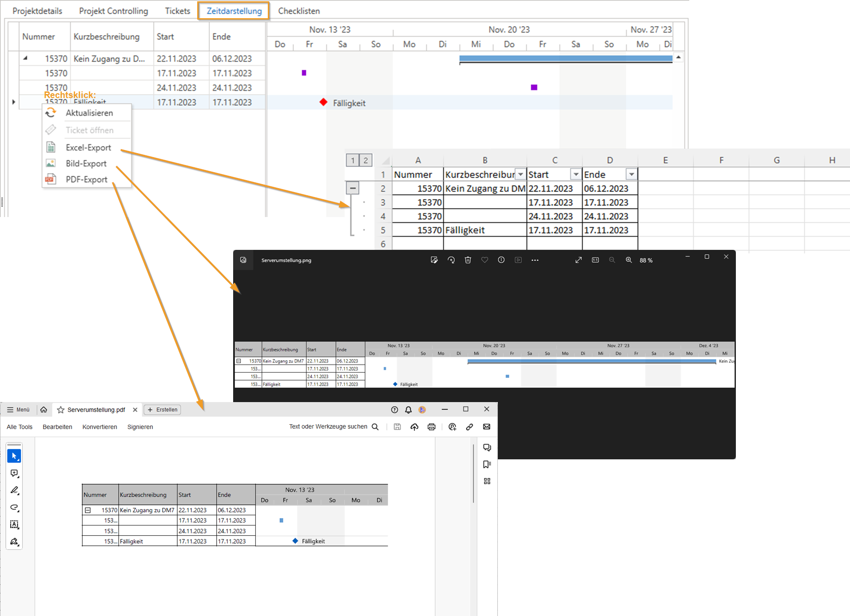The image size is (850, 616).
Task: Click the Erstellen button in PDF viewer
Action: pos(163,410)
